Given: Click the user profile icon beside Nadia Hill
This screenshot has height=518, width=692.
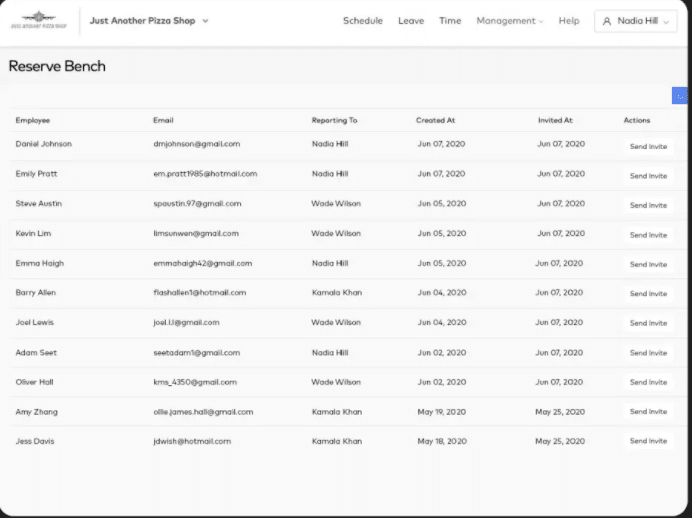Looking at the screenshot, I should [x=607, y=21].
